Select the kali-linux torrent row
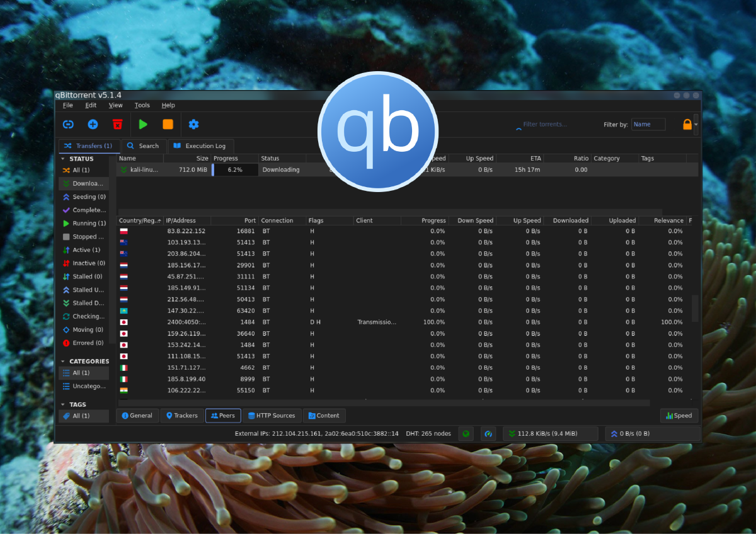This screenshot has width=756, height=534. click(x=407, y=170)
